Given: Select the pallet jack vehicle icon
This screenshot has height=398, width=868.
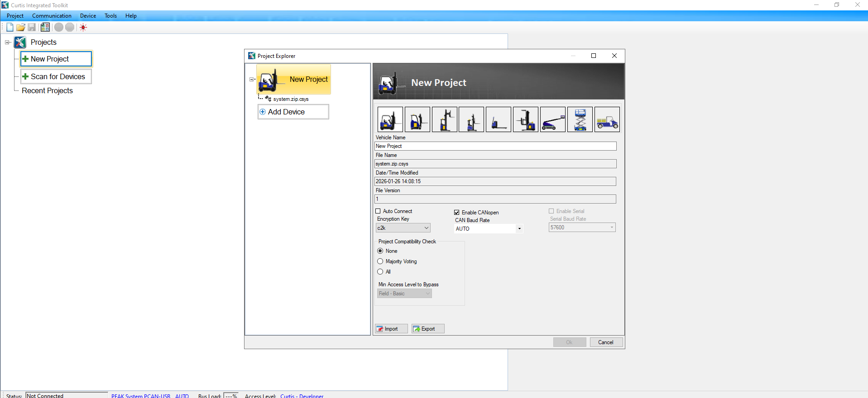Looking at the screenshot, I should (498, 119).
